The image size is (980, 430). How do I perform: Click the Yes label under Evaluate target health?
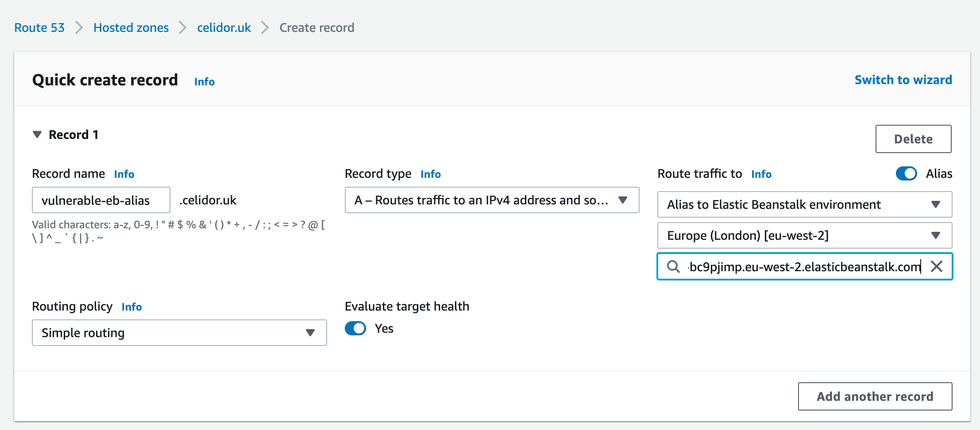pyautogui.click(x=384, y=328)
